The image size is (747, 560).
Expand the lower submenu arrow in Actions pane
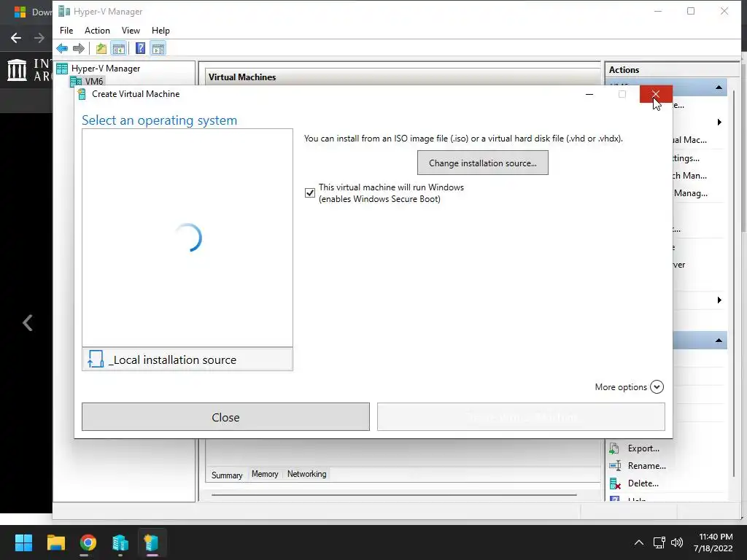(x=719, y=300)
